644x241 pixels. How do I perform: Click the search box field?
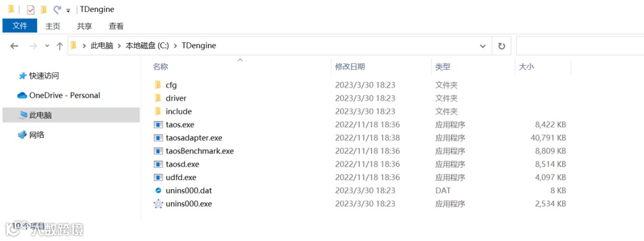point(580,46)
